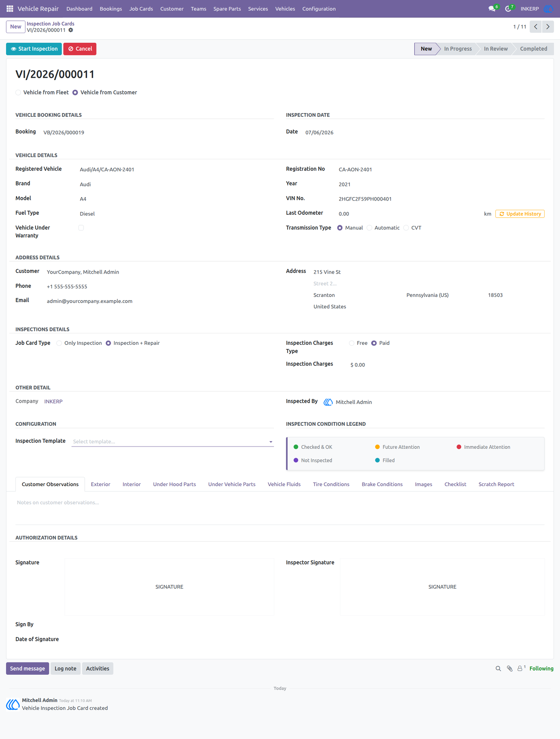Viewport: 560px width, 739px height.
Task: Switch to the Exterior tab
Action: click(x=100, y=484)
